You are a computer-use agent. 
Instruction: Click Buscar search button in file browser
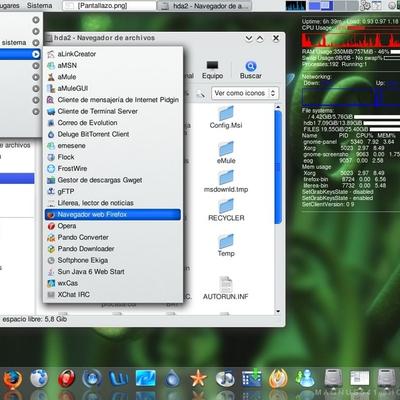(x=251, y=70)
